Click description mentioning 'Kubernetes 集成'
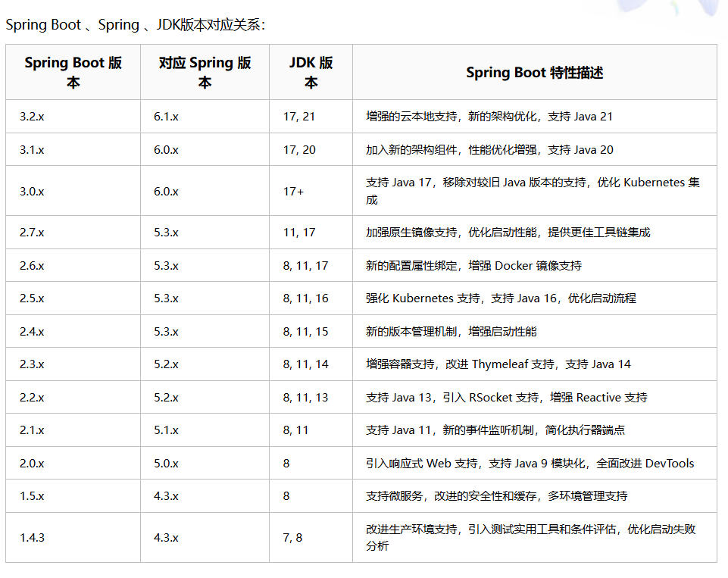The image size is (728, 578). tap(533, 191)
